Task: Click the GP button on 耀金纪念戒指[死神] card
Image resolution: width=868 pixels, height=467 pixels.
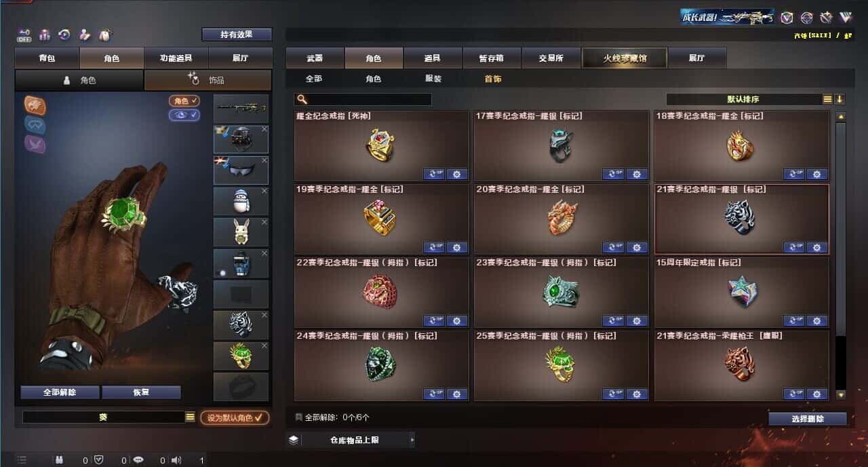Action: (x=434, y=174)
